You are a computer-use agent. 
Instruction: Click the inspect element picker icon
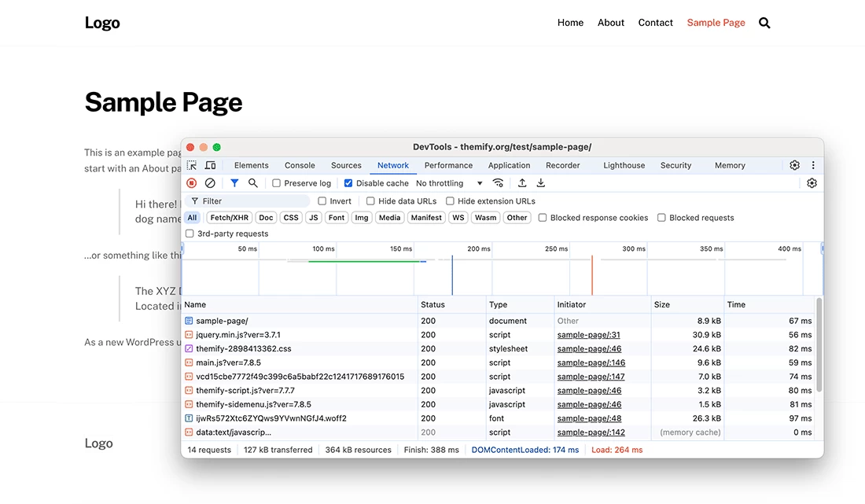click(192, 166)
